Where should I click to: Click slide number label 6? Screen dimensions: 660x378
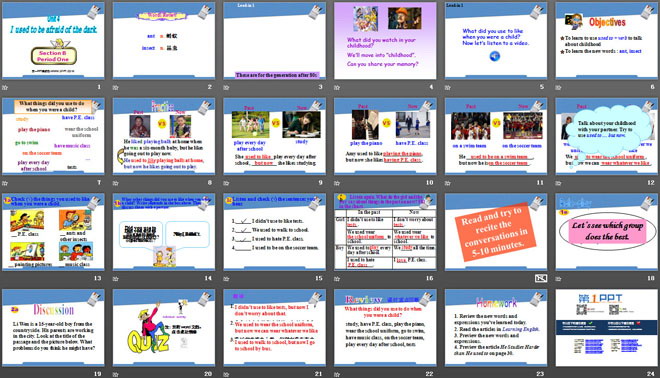click(x=652, y=87)
